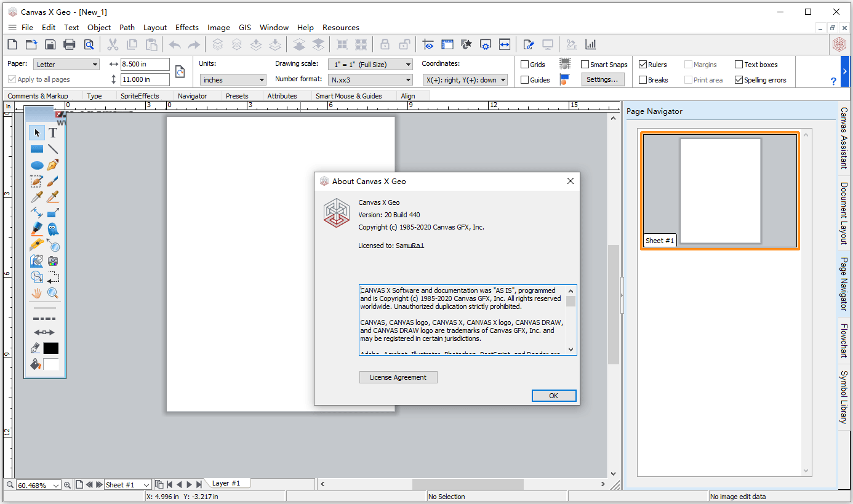Choose the Hand pan tool
This screenshot has height=504, width=853.
click(x=37, y=293)
